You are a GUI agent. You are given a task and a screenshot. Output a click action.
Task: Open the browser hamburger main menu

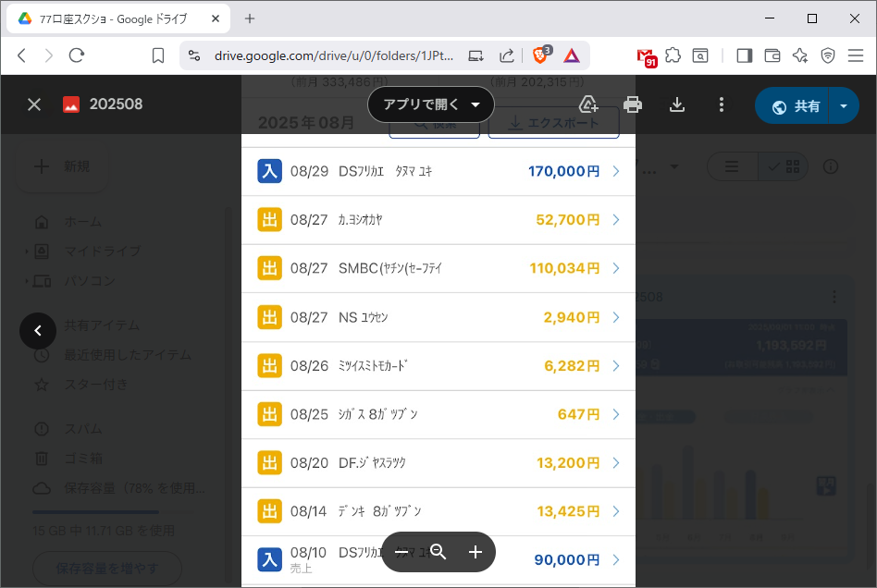[x=855, y=55]
